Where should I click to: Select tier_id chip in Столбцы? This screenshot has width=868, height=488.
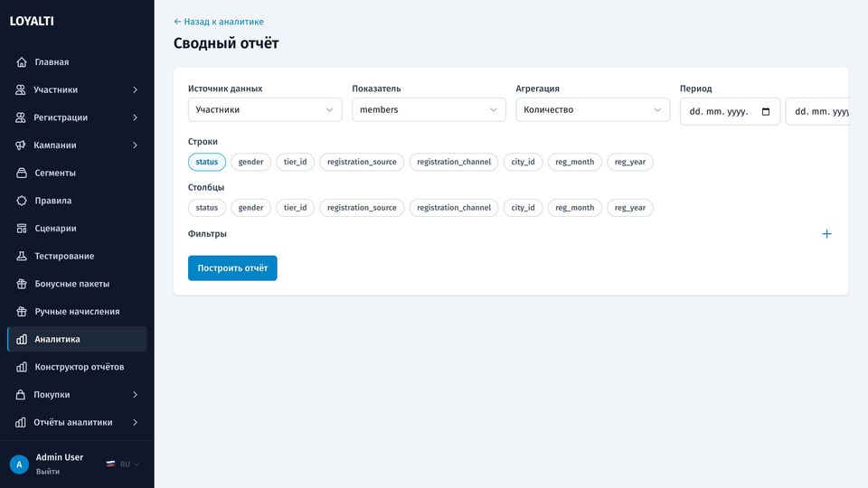click(295, 208)
